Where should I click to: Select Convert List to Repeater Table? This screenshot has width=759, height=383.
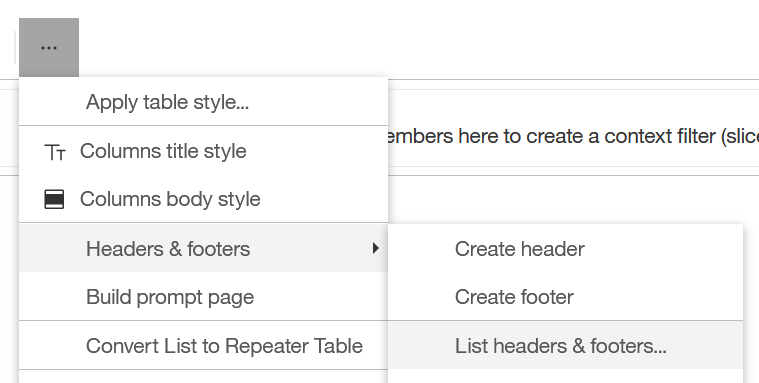pos(203,346)
